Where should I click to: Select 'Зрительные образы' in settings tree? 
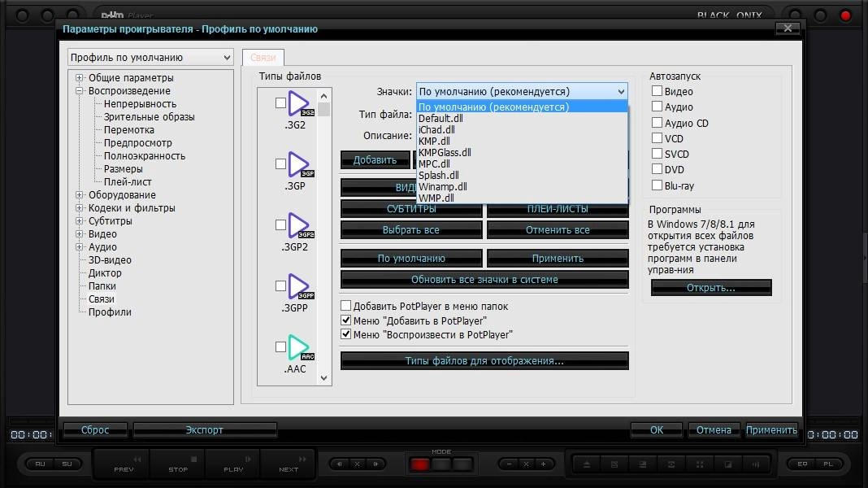point(149,117)
